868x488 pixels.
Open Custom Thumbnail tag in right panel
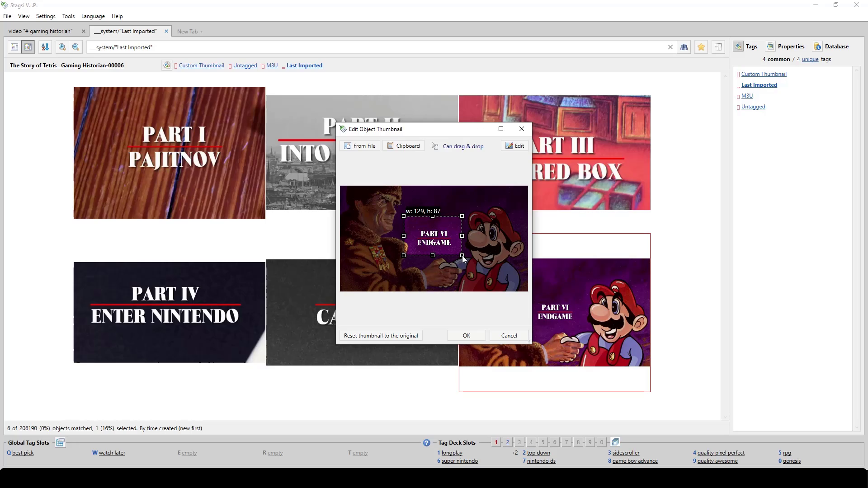point(764,74)
